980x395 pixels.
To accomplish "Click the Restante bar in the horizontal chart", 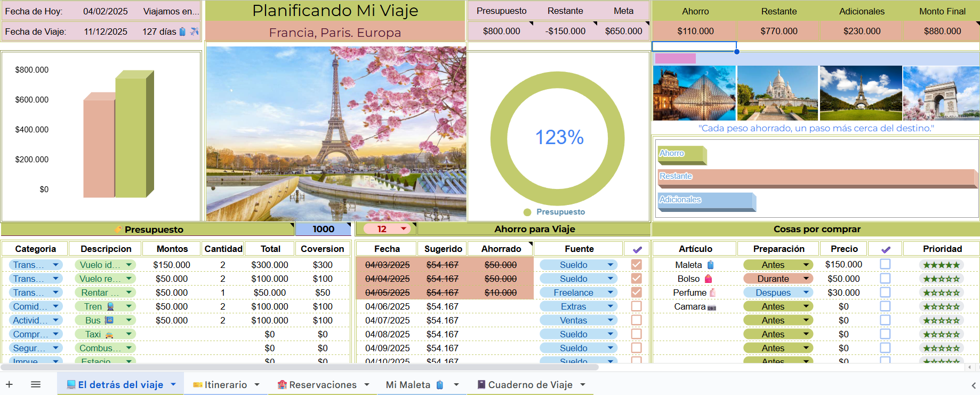I will (818, 178).
